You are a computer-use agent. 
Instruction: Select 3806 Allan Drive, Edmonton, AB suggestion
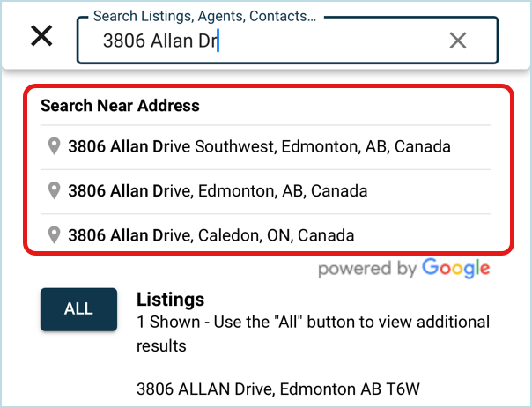click(x=266, y=191)
